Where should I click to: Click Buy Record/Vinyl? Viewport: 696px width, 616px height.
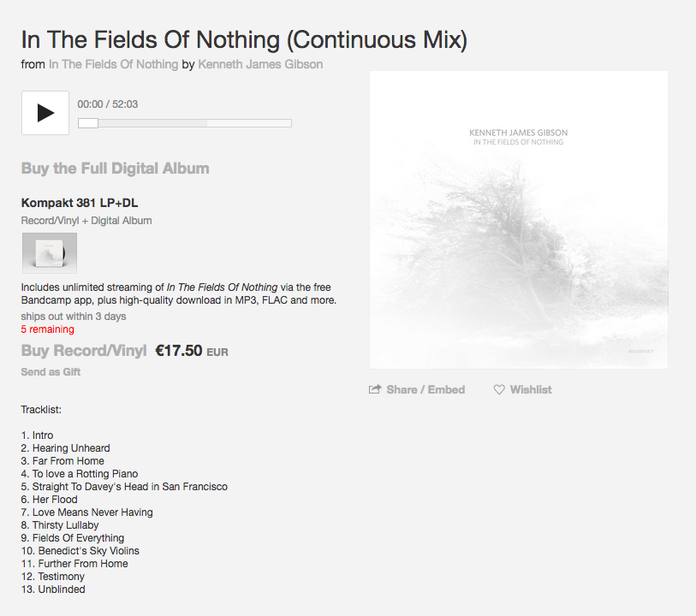point(83,351)
